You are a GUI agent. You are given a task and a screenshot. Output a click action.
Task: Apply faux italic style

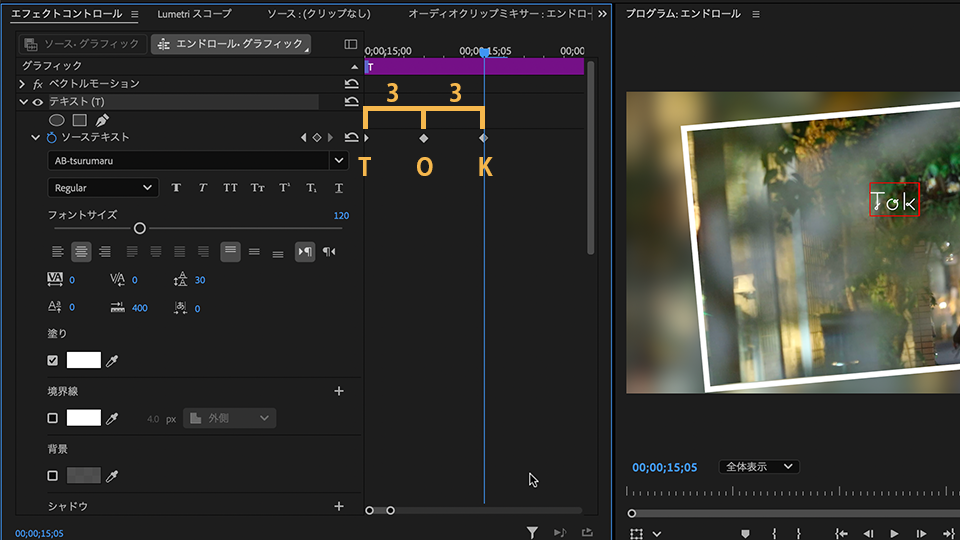203,188
